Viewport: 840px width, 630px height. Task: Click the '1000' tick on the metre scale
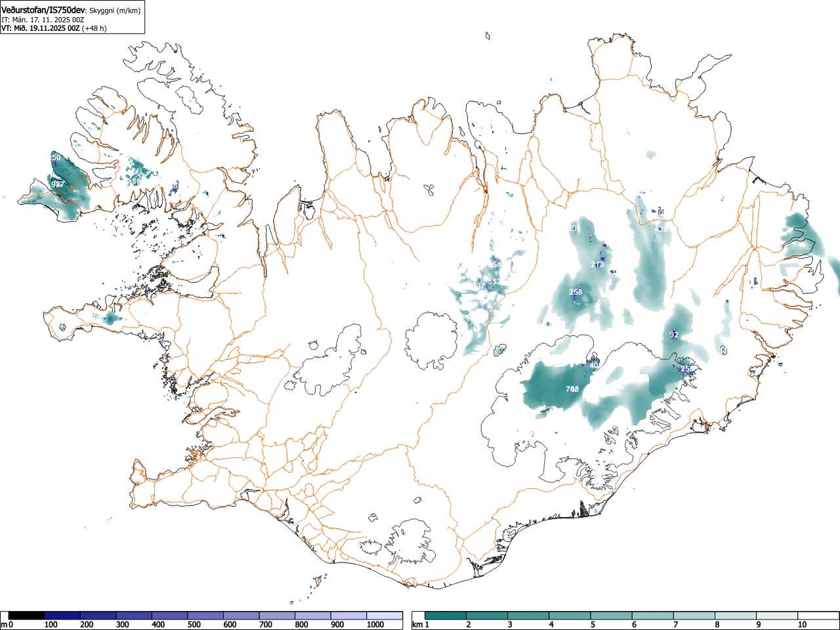tap(375, 625)
